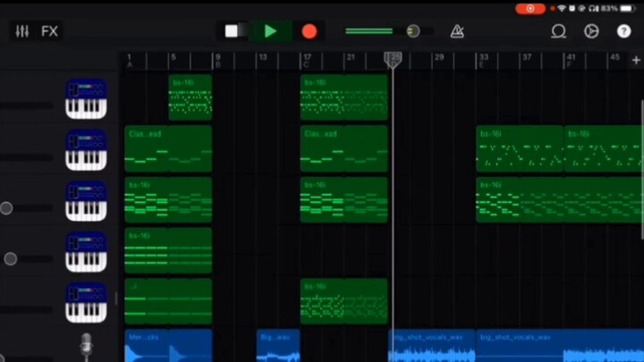This screenshot has height=362, width=644.
Task: Toggle the metronome
Action: click(457, 31)
